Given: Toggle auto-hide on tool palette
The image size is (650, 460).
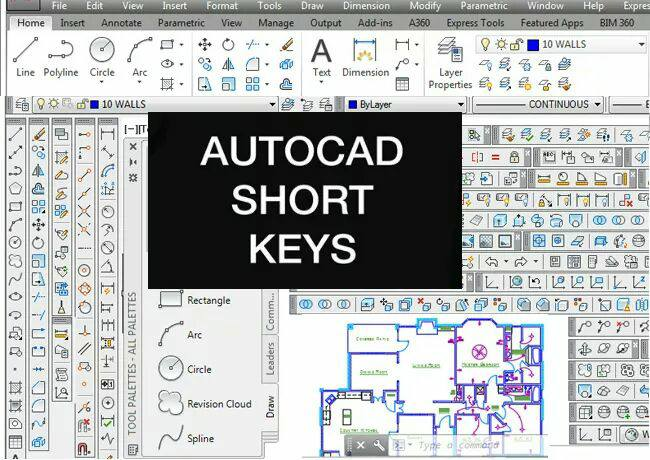Looking at the screenshot, I should click(x=133, y=162).
